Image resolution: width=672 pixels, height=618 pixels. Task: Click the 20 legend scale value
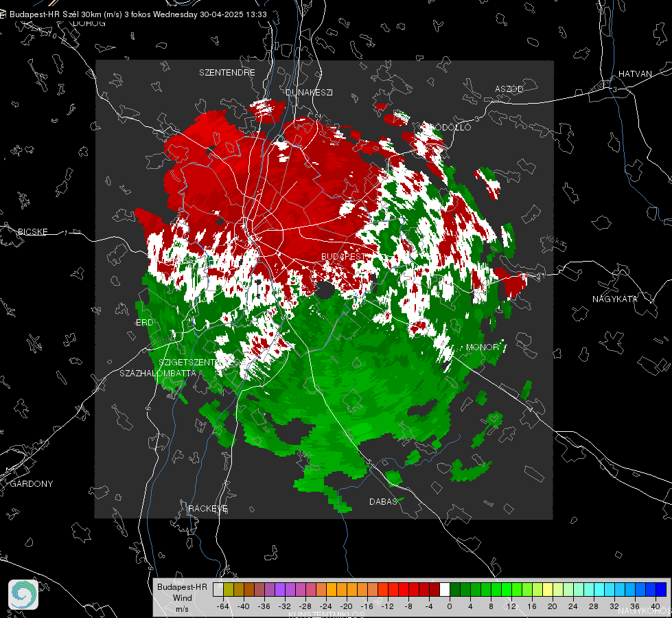tap(552, 606)
